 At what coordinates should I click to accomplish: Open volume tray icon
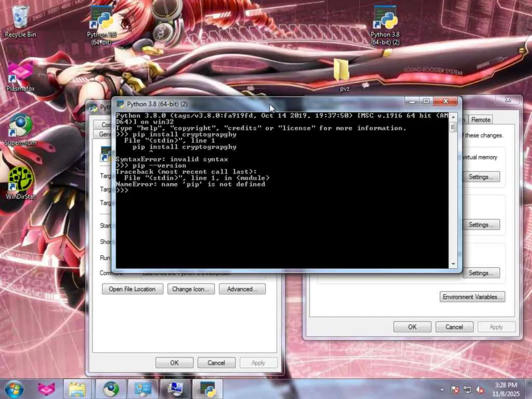480,390
